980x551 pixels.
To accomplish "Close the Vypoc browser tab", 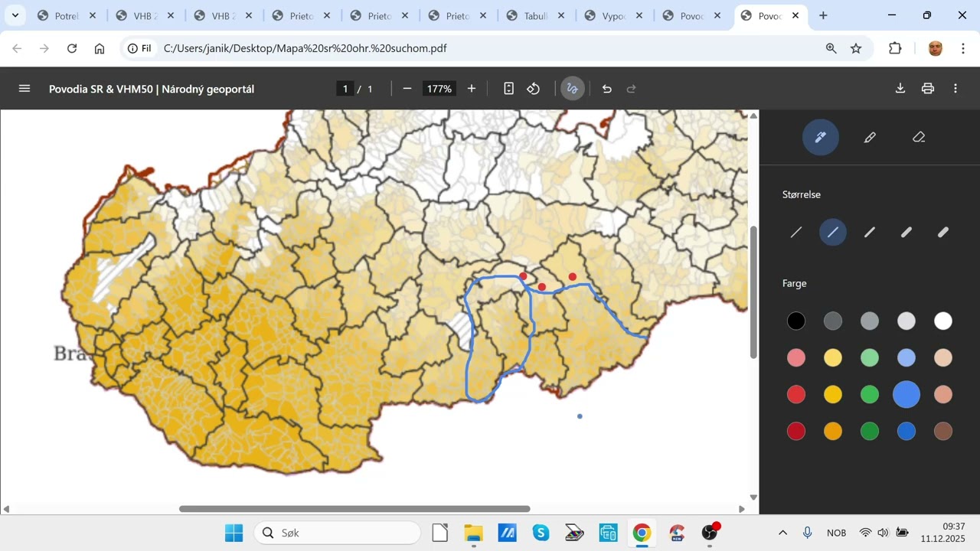I will (x=639, y=15).
